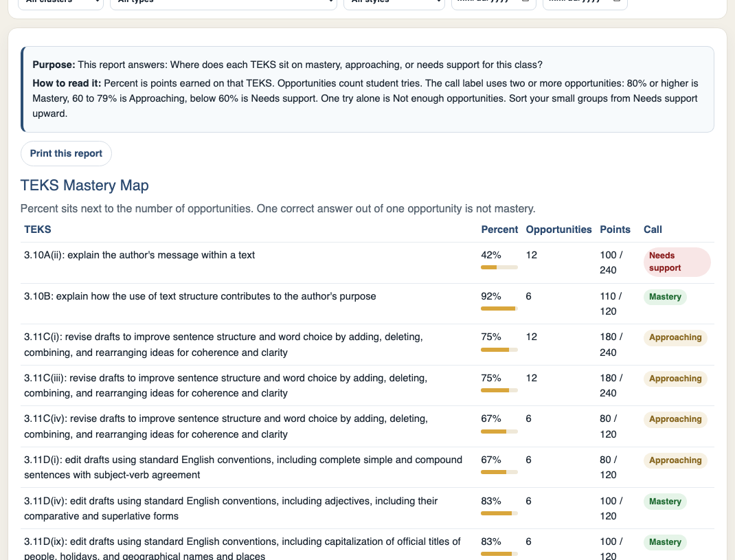The width and height of the screenshot is (735, 560).
Task: Select the 3.10A(ii) author's message row text
Action: click(139, 255)
